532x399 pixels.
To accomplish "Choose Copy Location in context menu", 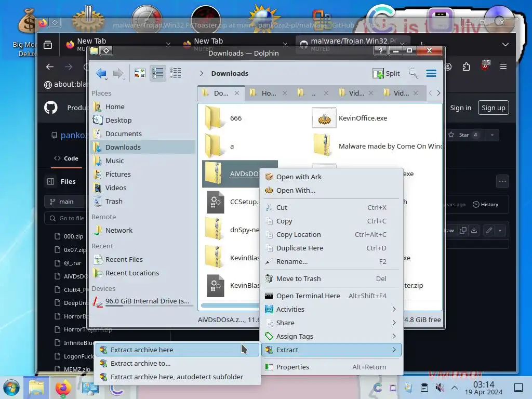I will 331,234.
